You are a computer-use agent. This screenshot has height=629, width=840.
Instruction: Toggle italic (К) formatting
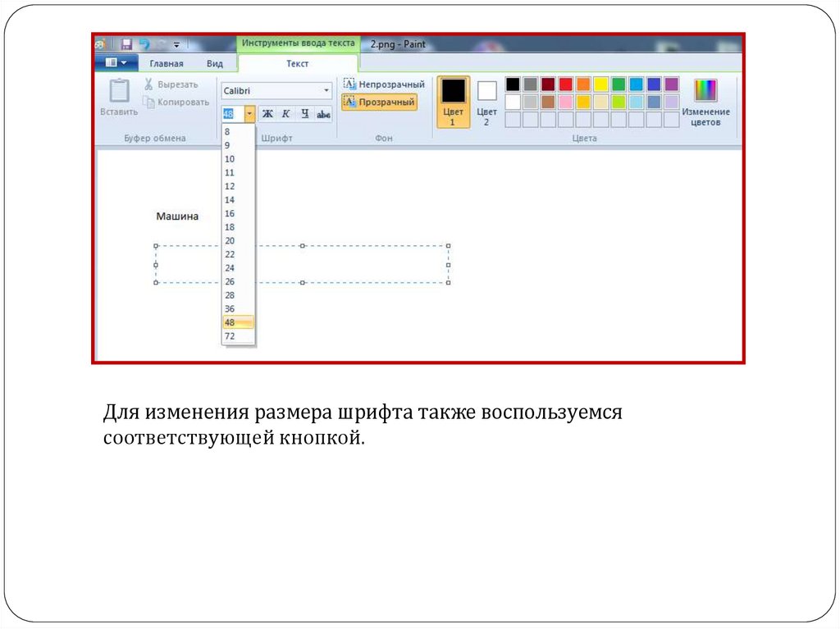[x=285, y=114]
